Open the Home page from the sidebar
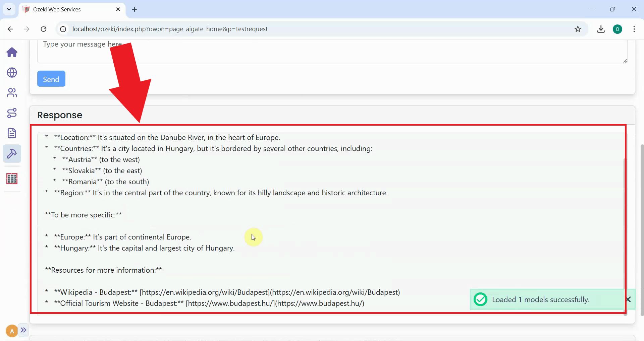This screenshot has height=341, width=644. click(12, 53)
